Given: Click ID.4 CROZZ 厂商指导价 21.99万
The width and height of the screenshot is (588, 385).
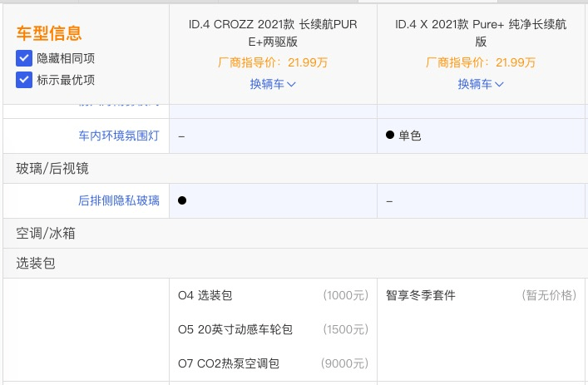Looking at the screenshot, I should pos(273,62).
